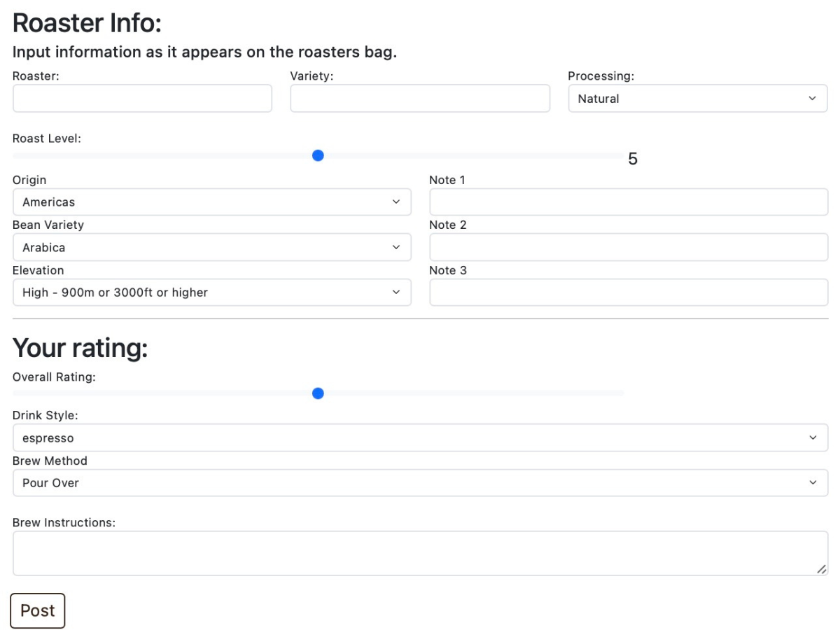Click the Roast Level slider handle
Image resolution: width=840 pixels, height=630 pixels.
click(x=318, y=155)
